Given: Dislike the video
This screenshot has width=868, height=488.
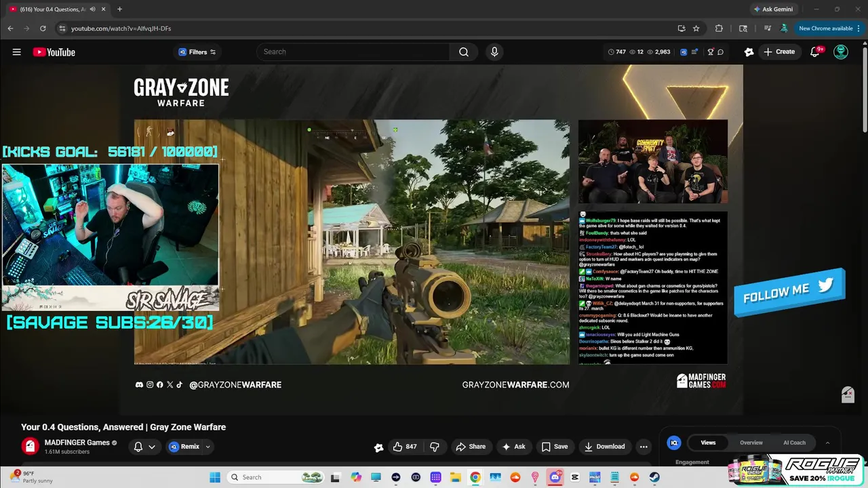Looking at the screenshot, I should [435, 447].
